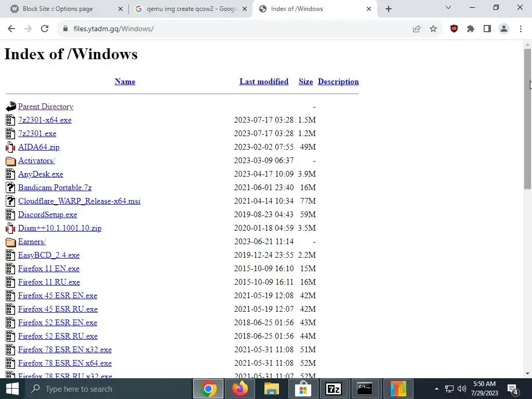Download DiscordSetup.exe

[x=47, y=215]
